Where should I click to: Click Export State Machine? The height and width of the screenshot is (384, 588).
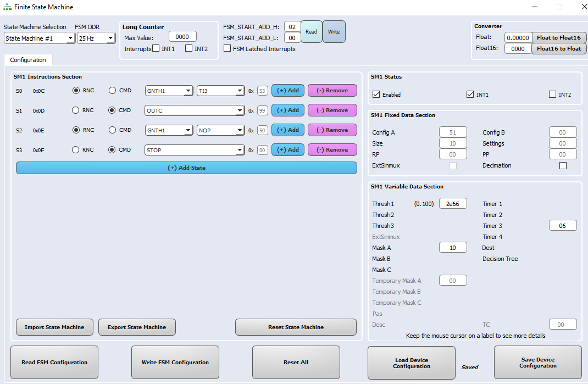click(137, 327)
